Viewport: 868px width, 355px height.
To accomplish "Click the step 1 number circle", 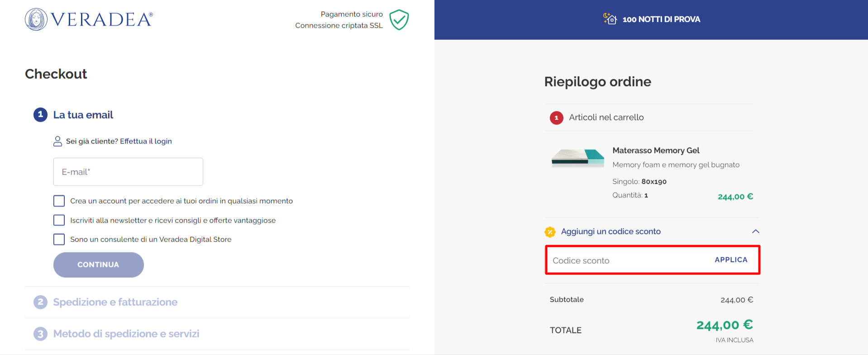I will [x=40, y=114].
